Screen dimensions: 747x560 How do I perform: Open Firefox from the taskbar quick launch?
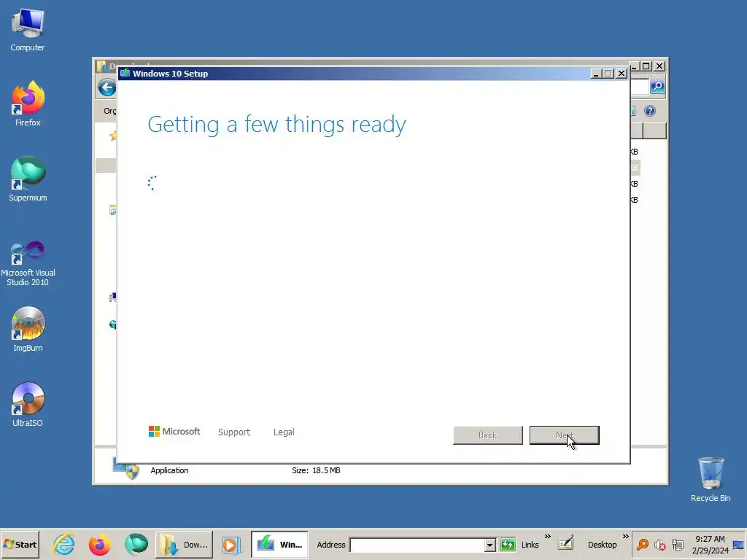pos(99,544)
